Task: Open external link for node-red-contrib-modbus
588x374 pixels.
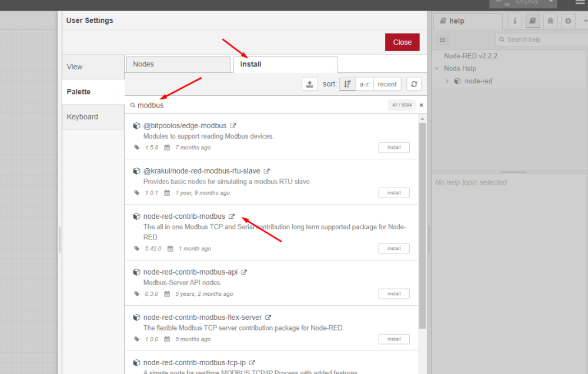Action: point(232,216)
